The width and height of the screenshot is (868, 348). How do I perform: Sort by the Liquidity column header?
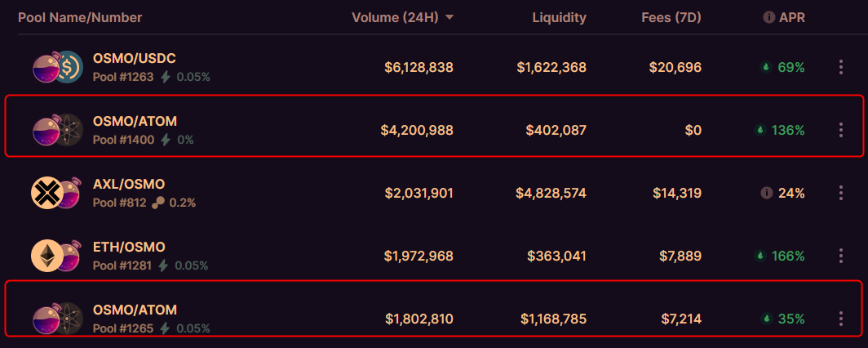[559, 17]
